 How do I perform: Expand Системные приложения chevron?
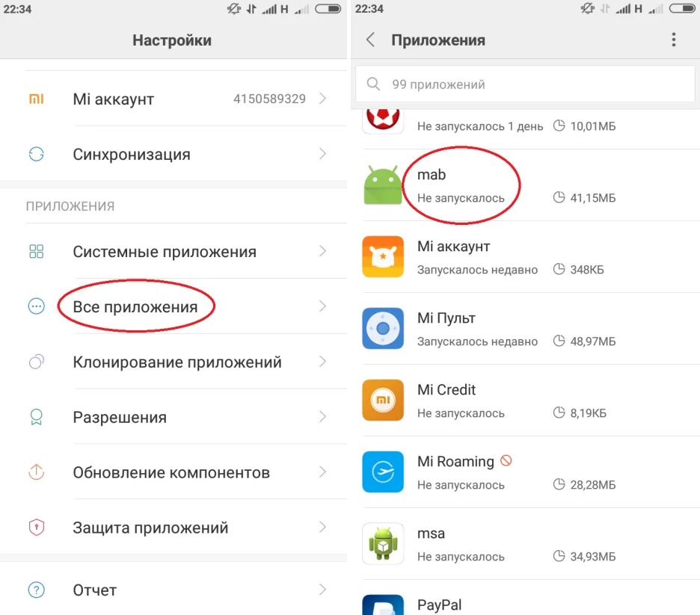tap(323, 251)
